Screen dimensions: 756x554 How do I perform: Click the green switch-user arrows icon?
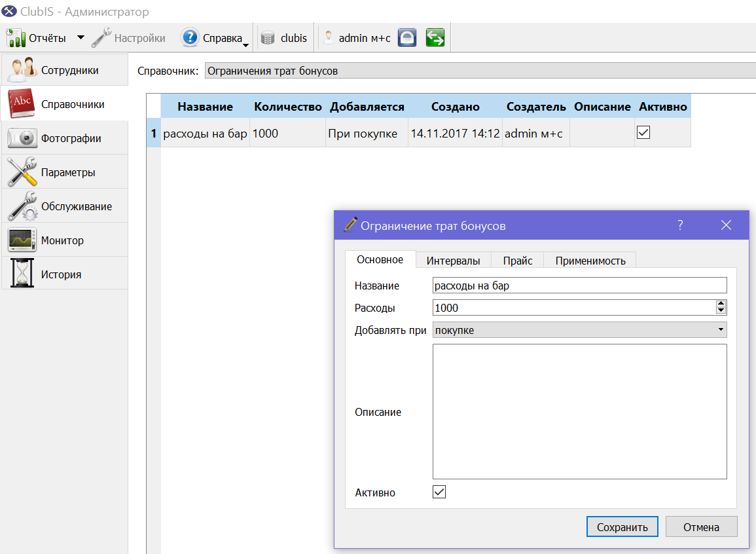435,37
